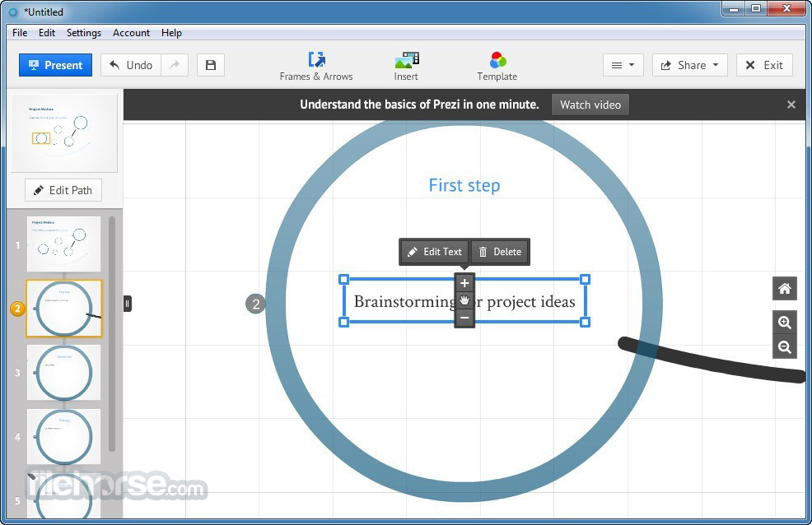The width and height of the screenshot is (812, 525).
Task: Delete the selected text box
Action: tap(500, 252)
